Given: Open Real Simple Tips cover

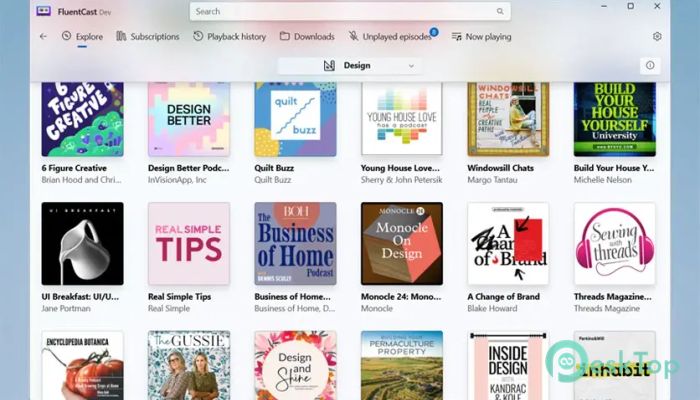Looking at the screenshot, I should (189, 244).
